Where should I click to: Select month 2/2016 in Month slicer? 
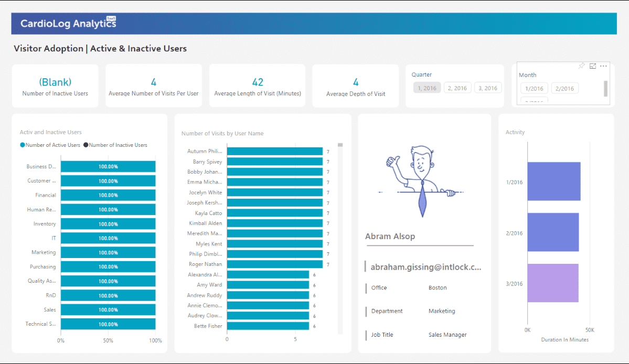click(564, 89)
